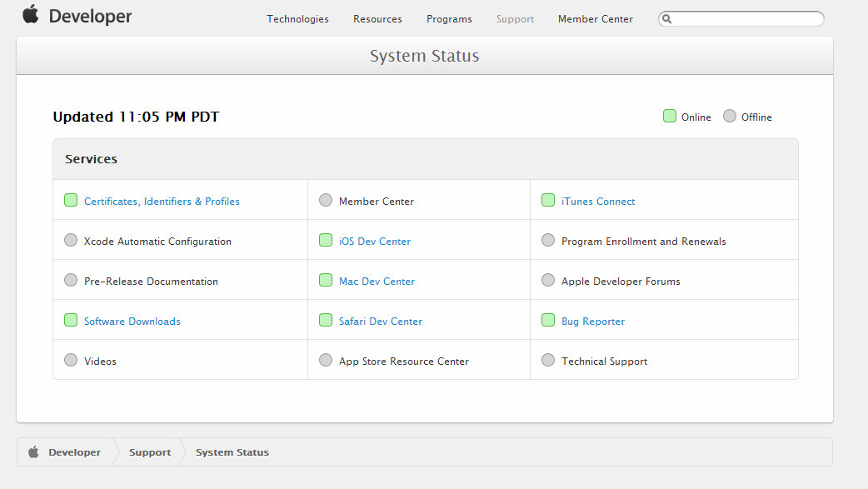
Task: Click the grey Offline legend icon
Action: (x=730, y=116)
